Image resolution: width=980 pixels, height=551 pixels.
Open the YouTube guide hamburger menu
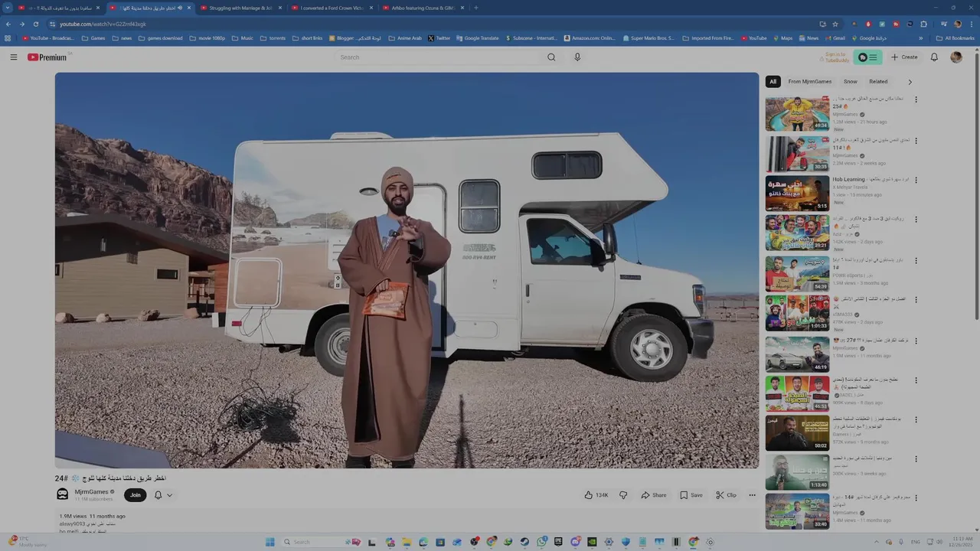(13, 57)
